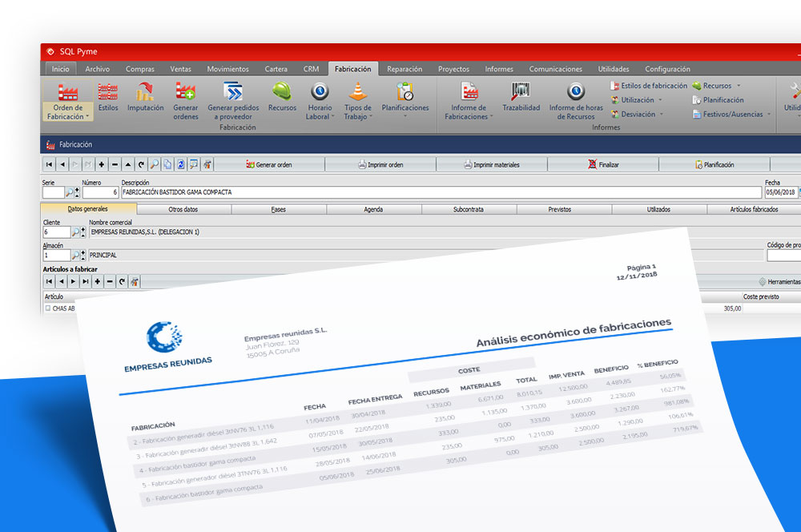The height and width of the screenshot is (532, 801).
Task: Tick the checkbox beside CHAS article row
Action: [47, 308]
